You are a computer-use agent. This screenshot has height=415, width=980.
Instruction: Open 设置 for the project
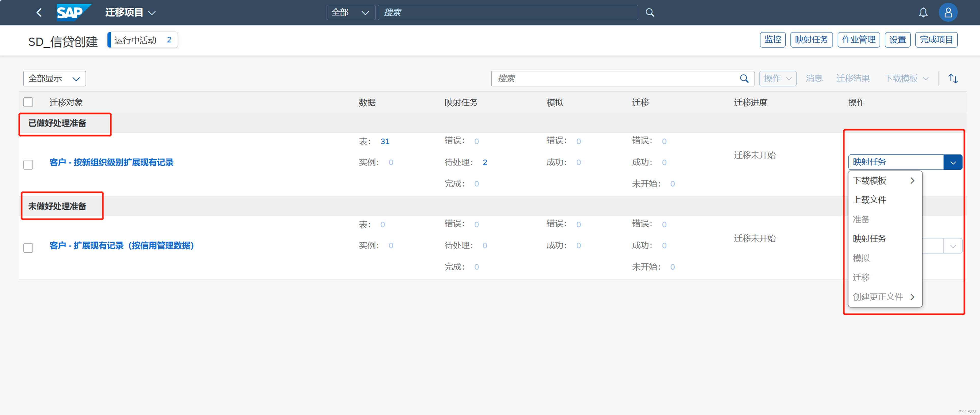pos(897,40)
